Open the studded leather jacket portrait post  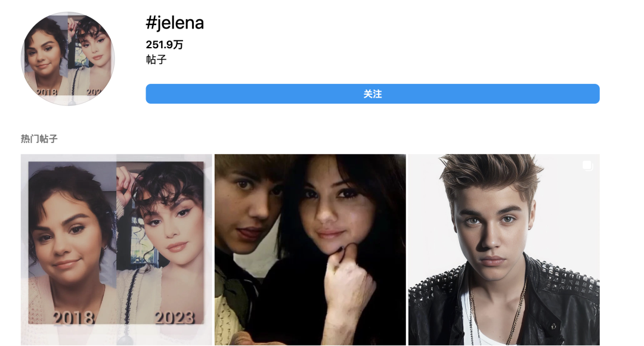(504, 250)
